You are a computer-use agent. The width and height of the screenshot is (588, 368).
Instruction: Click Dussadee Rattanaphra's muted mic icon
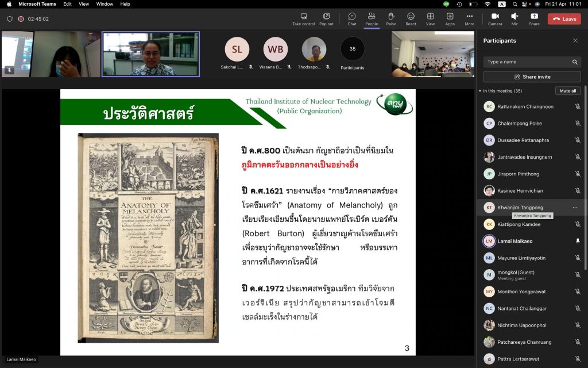click(578, 140)
